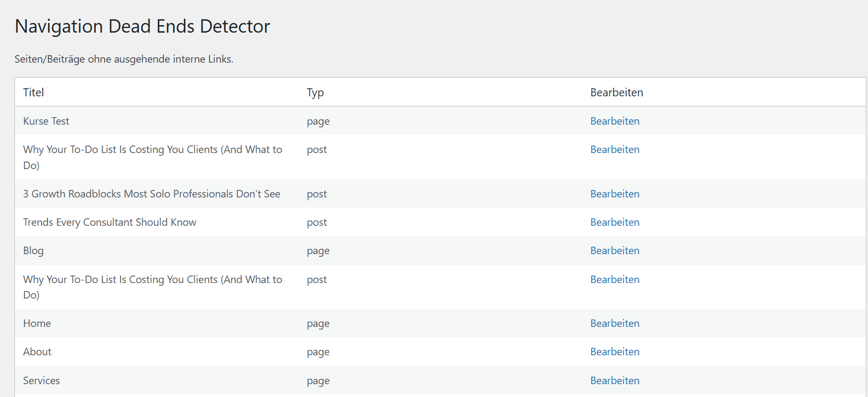Select the About title in the table
The image size is (868, 397).
click(x=37, y=352)
